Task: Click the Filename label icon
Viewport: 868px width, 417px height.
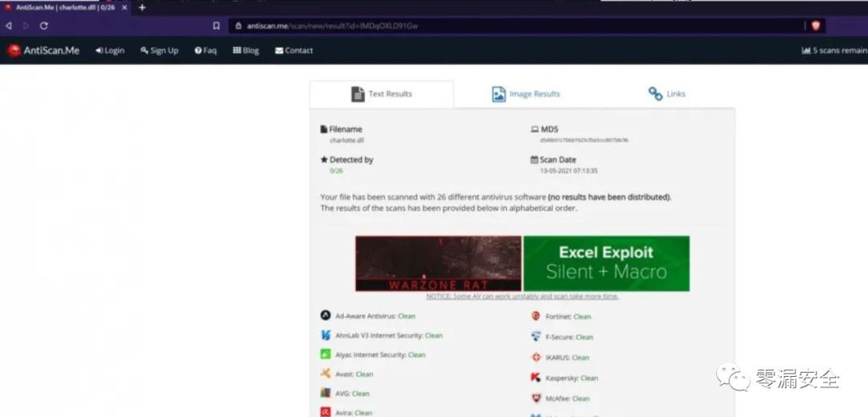Action: coord(324,129)
